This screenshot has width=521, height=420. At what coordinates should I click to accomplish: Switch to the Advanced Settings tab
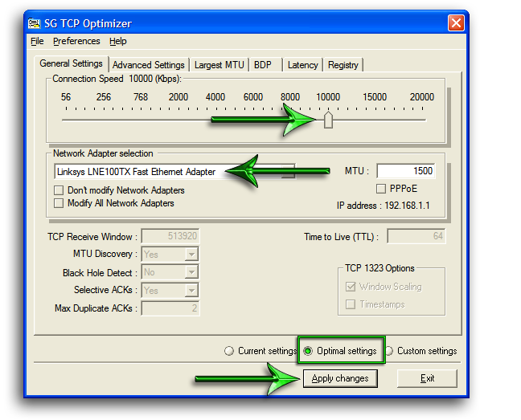(x=149, y=65)
